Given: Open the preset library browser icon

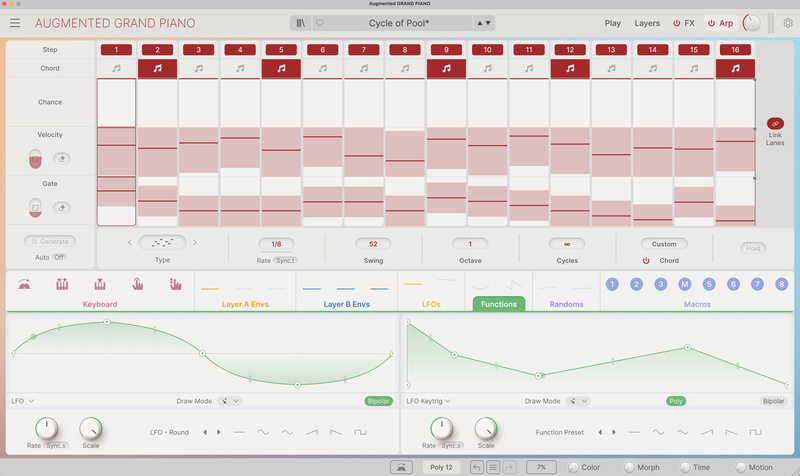Looking at the screenshot, I should coord(301,23).
